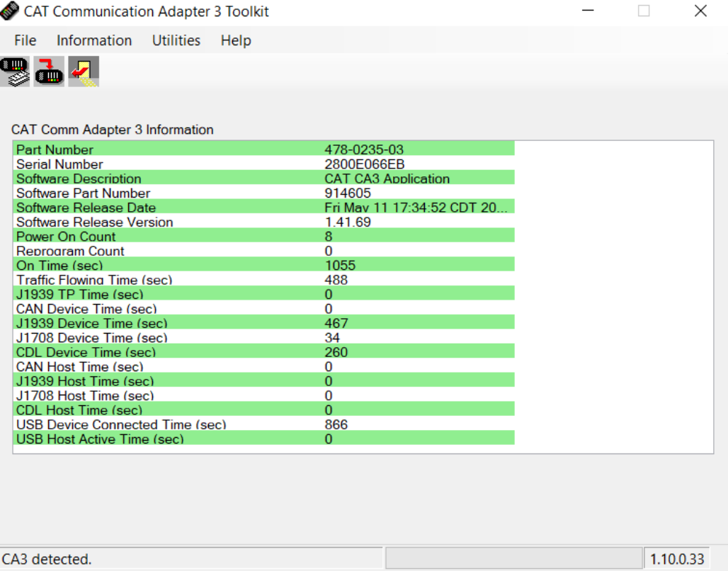Click the J1708 Host Time value 0
Viewport: 728px width, 571px height.
point(329,395)
